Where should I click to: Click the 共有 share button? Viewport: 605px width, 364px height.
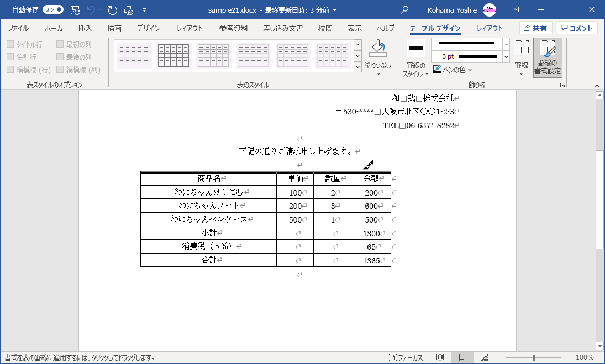point(535,28)
